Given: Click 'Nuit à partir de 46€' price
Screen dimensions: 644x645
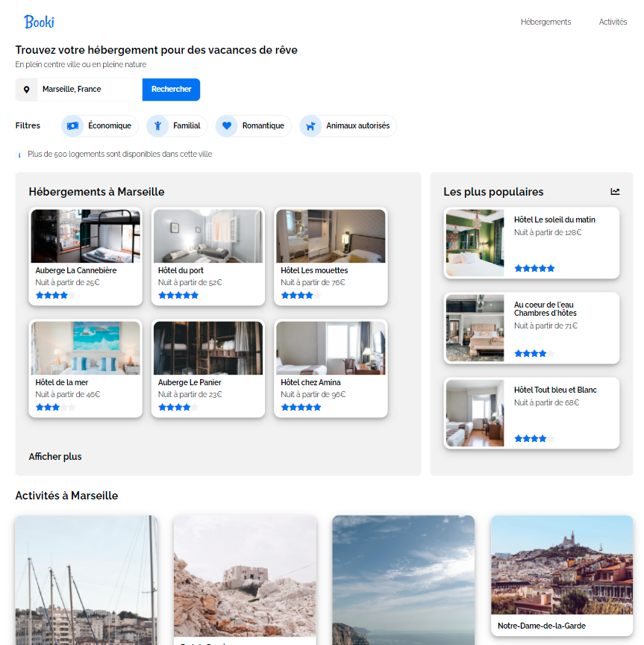Looking at the screenshot, I should click(x=68, y=394).
